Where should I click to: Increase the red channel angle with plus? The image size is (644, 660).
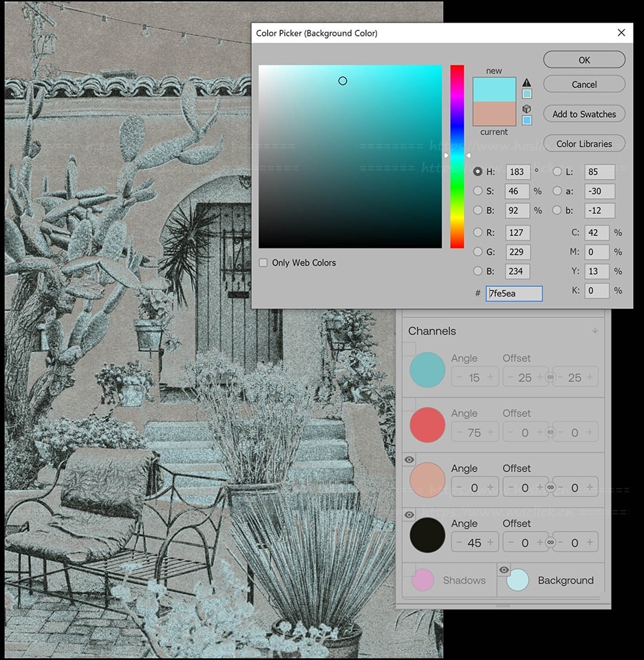point(491,432)
